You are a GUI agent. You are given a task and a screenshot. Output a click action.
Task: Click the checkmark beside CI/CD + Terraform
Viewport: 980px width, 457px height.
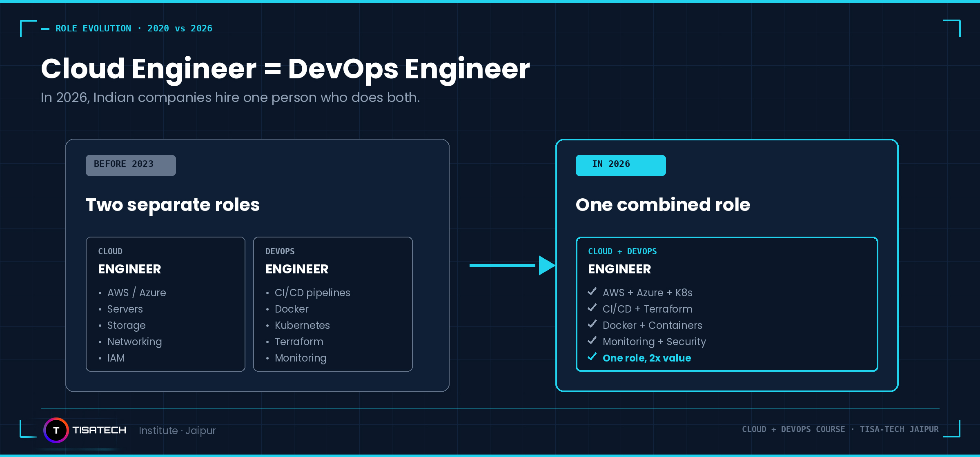(x=592, y=308)
